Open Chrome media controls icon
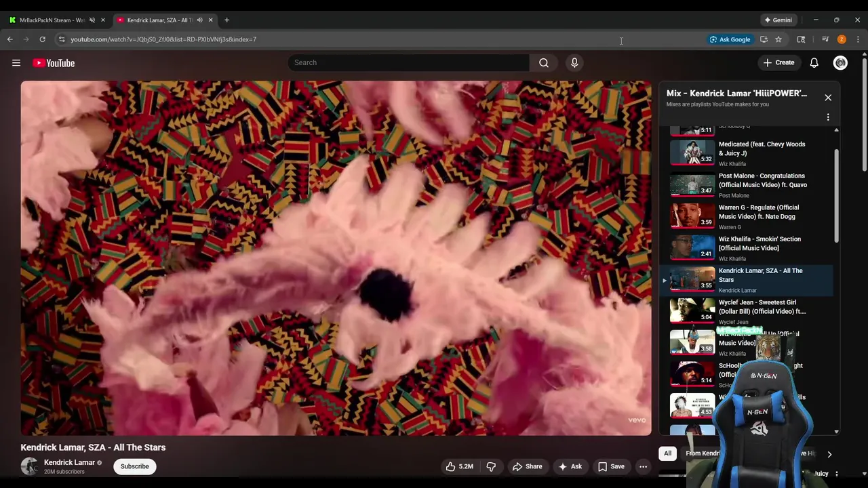The height and width of the screenshot is (488, 868). click(x=825, y=39)
